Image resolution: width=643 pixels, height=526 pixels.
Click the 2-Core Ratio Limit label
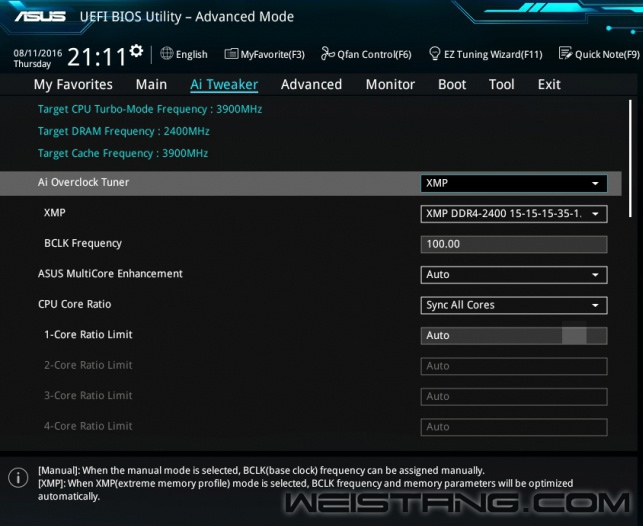pos(88,365)
